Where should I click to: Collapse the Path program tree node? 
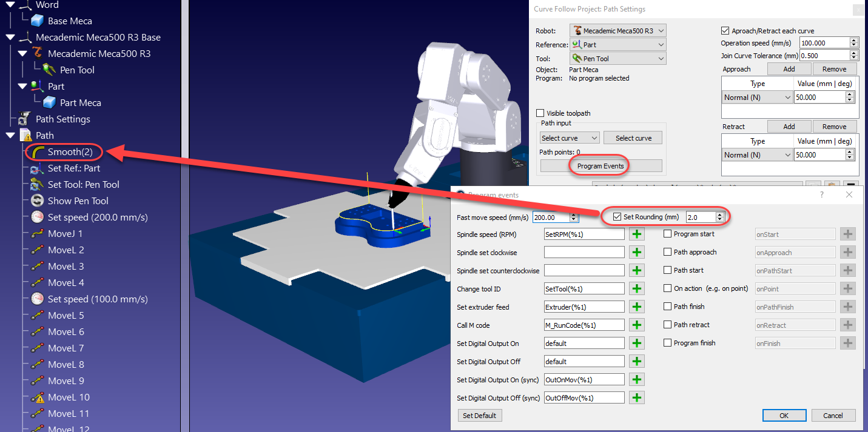coord(10,136)
